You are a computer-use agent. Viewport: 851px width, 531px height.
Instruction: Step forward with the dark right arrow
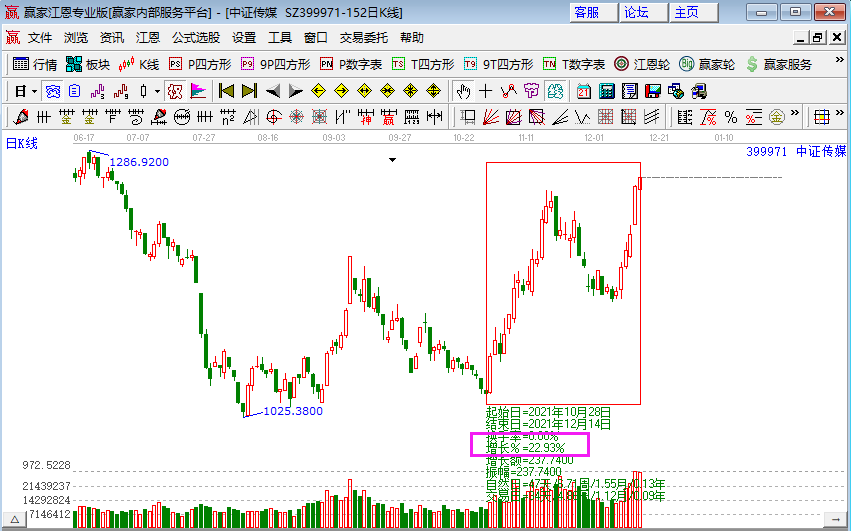tap(295, 91)
